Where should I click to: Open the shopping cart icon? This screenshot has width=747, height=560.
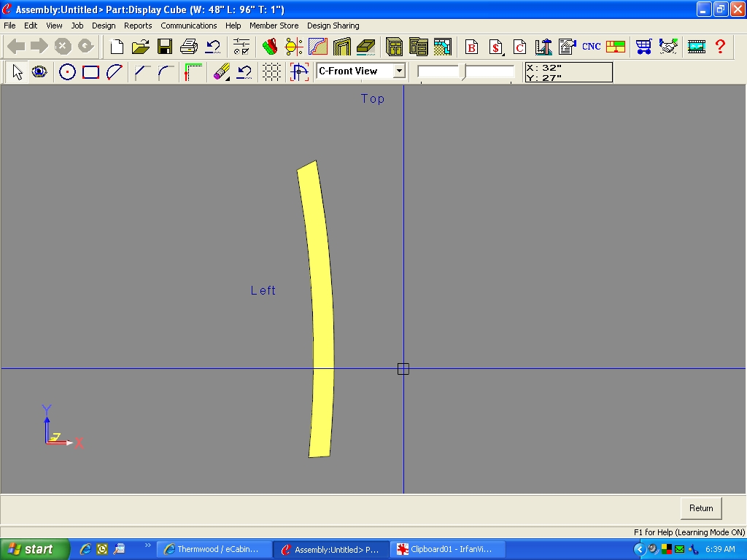pyautogui.click(x=643, y=47)
